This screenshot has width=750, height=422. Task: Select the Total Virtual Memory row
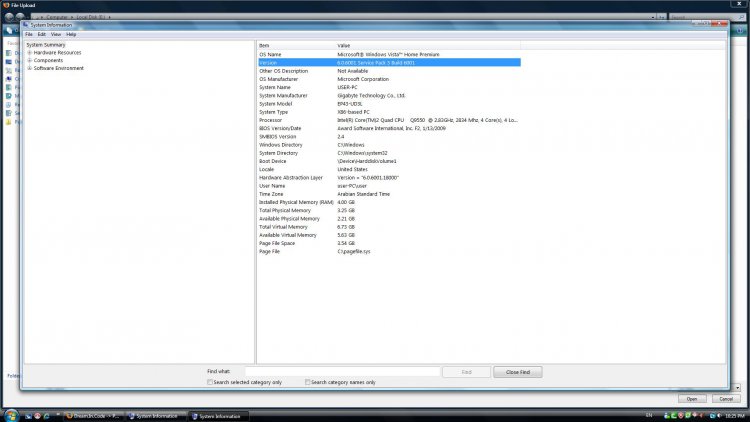click(x=389, y=227)
